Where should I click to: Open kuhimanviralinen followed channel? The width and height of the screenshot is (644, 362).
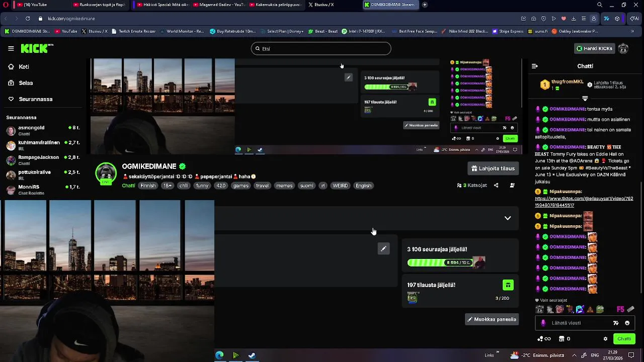[x=43, y=145]
